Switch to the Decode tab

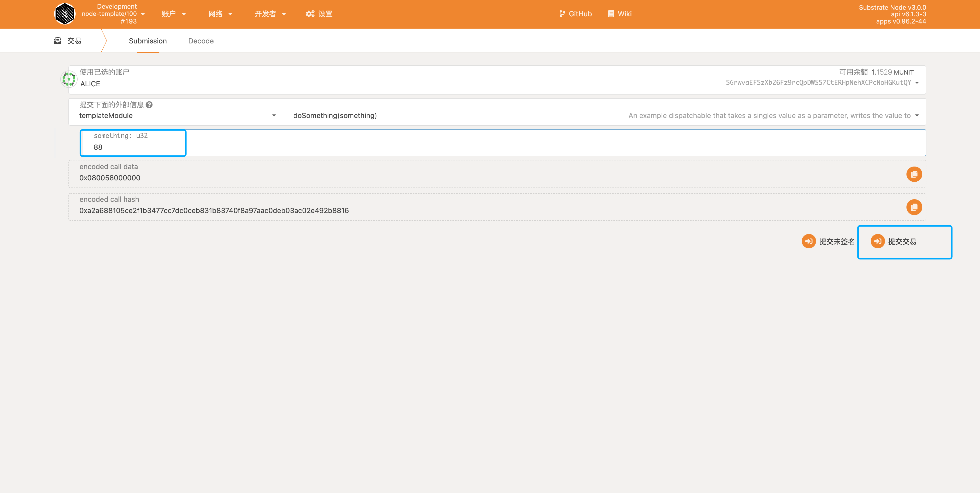(x=201, y=41)
